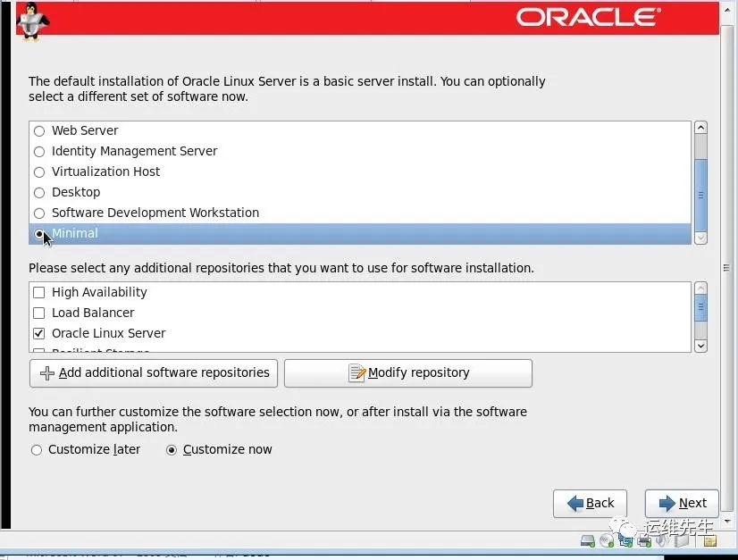Choose the Customize later radio button
The height and width of the screenshot is (560, 738).
pos(37,450)
